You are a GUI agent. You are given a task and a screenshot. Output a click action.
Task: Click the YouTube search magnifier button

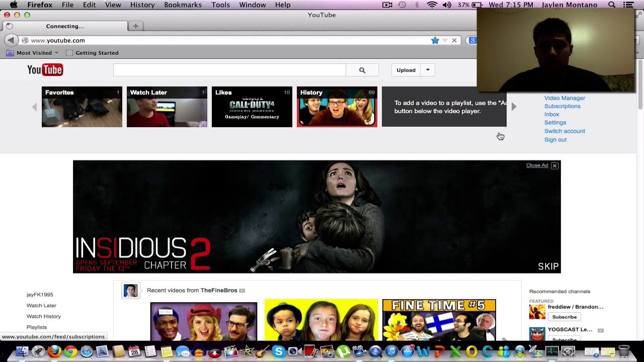362,70
